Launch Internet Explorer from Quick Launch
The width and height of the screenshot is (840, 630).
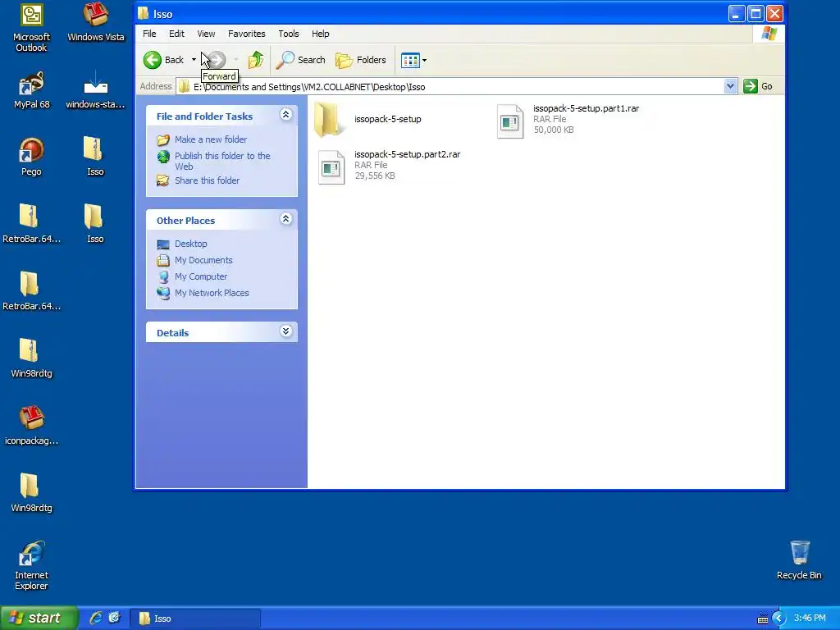pyautogui.click(x=96, y=619)
